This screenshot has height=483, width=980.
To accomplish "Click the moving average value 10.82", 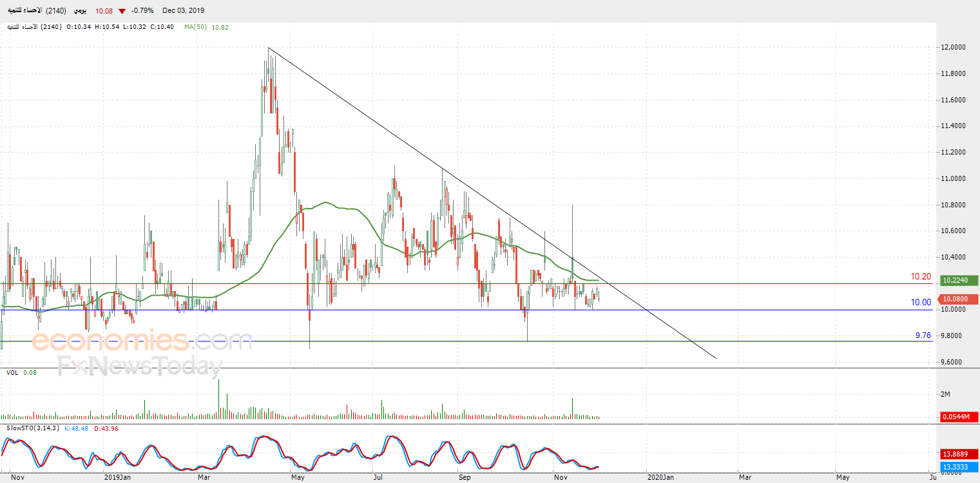I will pos(220,27).
